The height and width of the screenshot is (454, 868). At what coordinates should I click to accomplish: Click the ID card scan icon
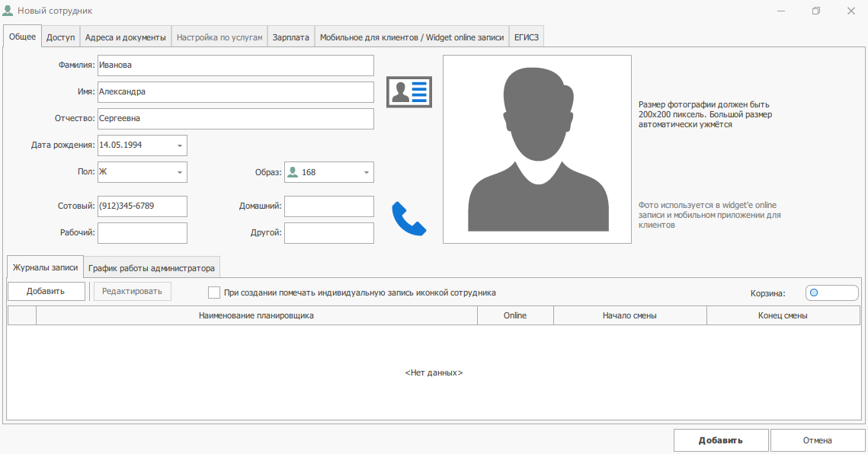pyautogui.click(x=408, y=92)
